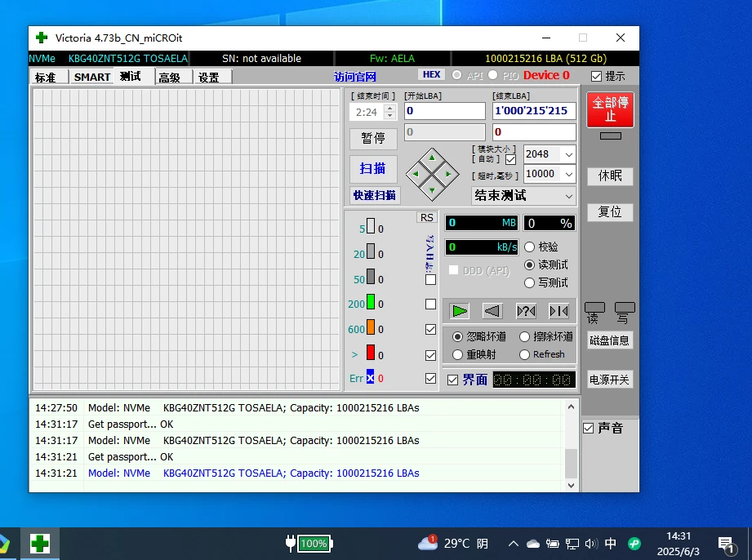Click the blue Err block indicator

(370, 377)
